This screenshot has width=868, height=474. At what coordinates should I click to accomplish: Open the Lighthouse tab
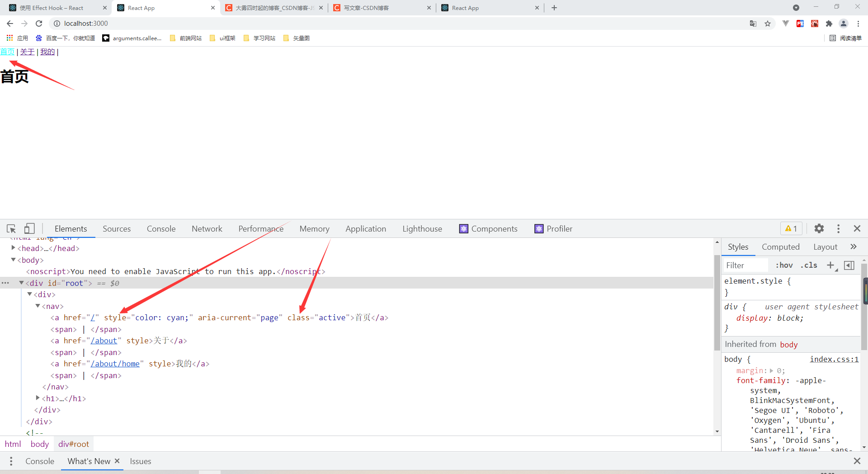(x=422, y=229)
